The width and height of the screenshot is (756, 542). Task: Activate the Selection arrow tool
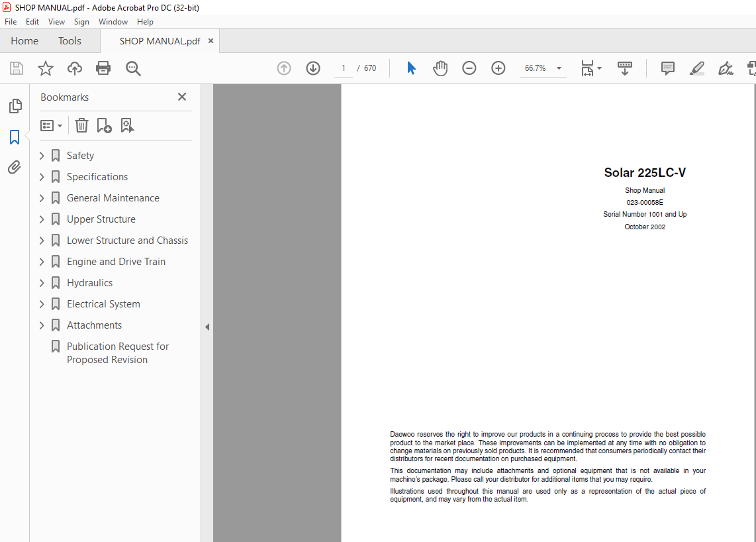[x=411, y=68]
